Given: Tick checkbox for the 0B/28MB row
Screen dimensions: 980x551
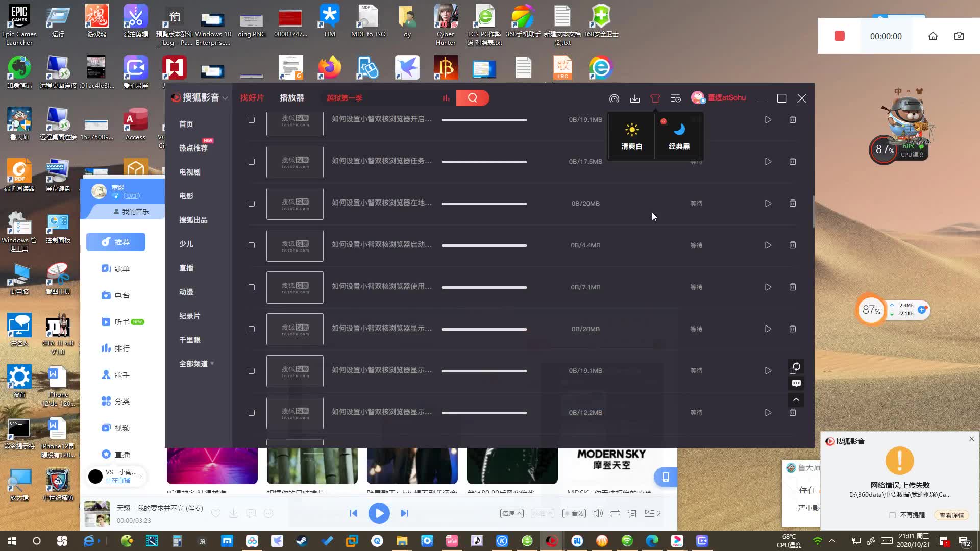Looking at the screenshot, I should pos(252,329).
